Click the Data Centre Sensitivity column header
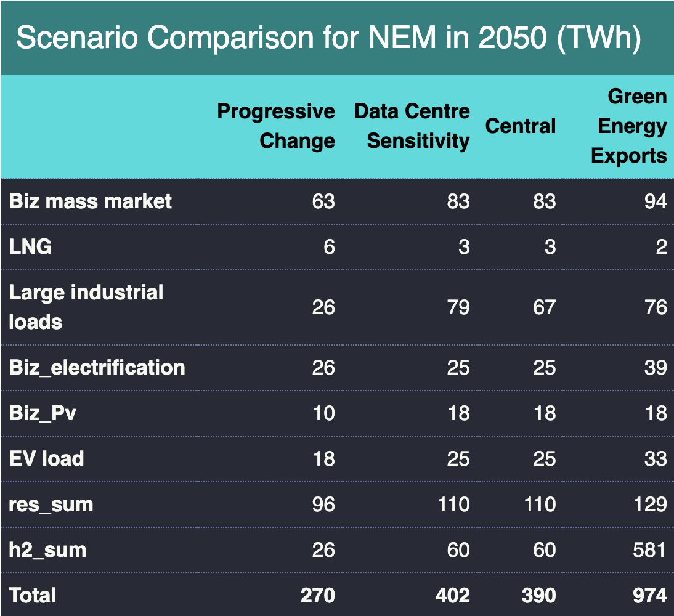Viewport: 674px width, 616px height. (412, 126)
